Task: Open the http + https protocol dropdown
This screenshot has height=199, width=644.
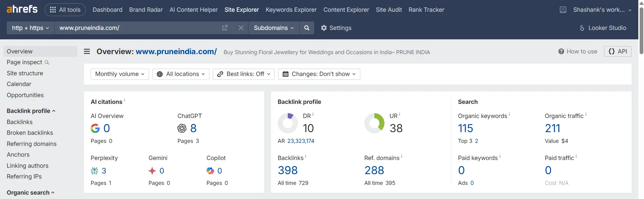Action: [x=31, y=28]
